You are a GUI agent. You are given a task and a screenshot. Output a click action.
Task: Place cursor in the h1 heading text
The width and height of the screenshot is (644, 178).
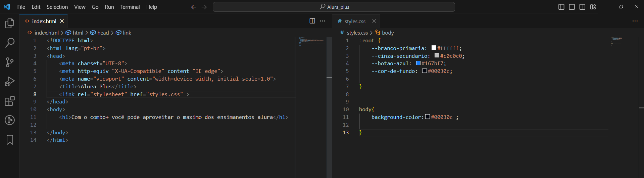pyautogui.click(x=172, y=117)
